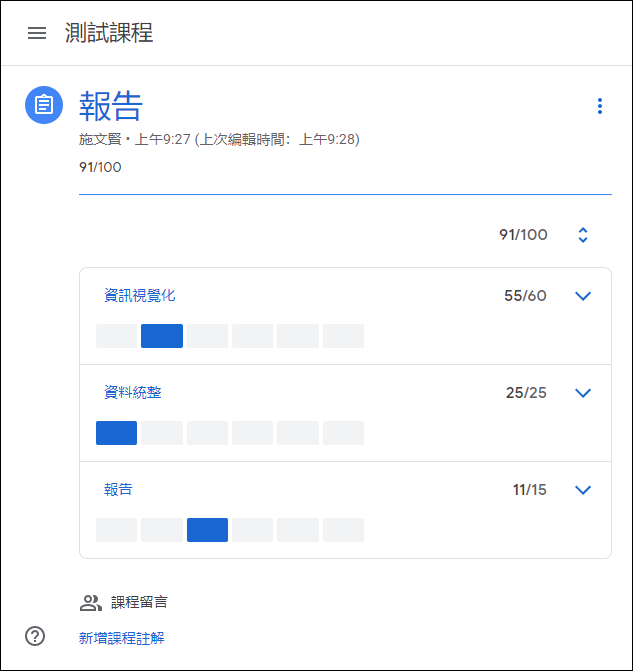Click the 報告 assignment heading
633x671 pixels.
coord(111,106)
